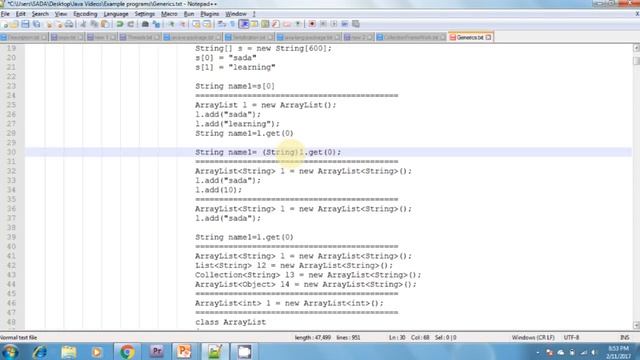Open the Search menu
This screenshot has height=360, width=640.
[x=40, y=14]
